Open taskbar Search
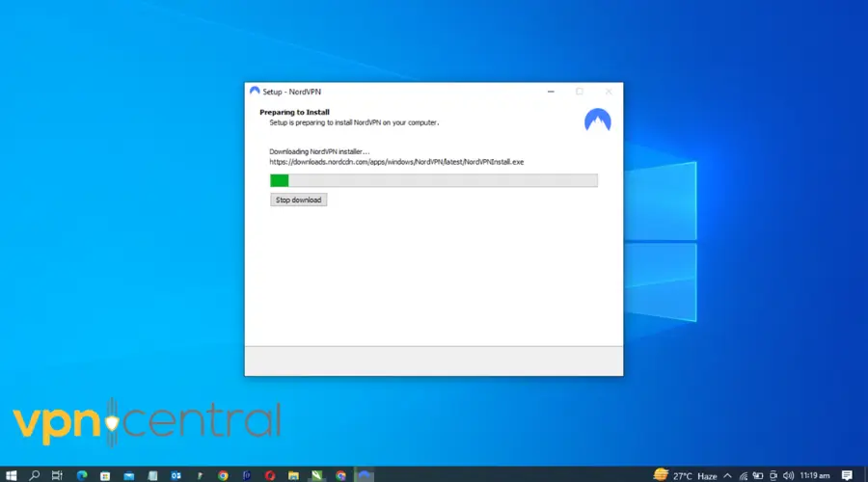Screen dimensions: 868x482 pos(35,475)
